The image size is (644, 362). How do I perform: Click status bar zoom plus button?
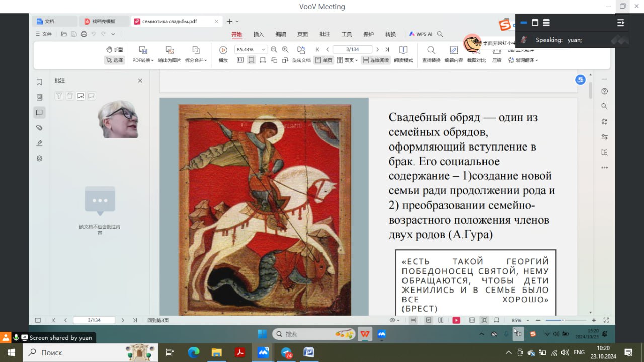594,320
